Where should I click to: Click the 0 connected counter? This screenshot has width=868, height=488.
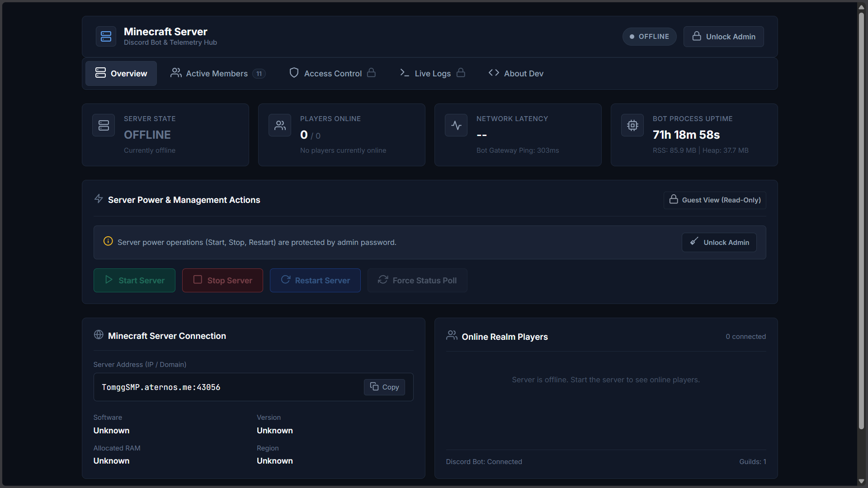746,337
